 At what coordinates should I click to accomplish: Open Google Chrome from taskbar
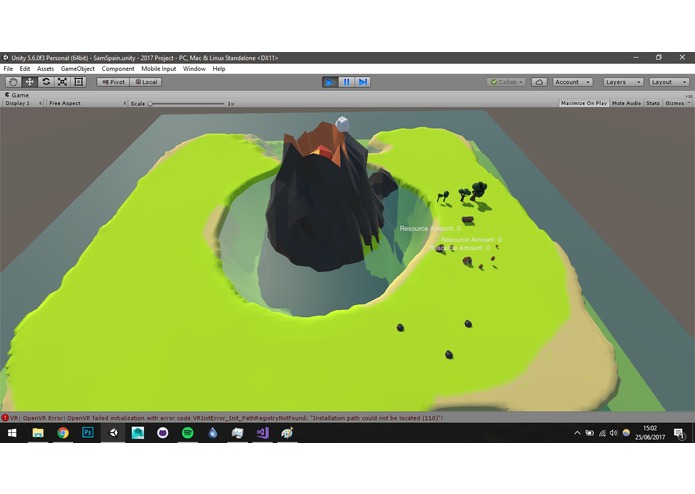pos(63,433)
